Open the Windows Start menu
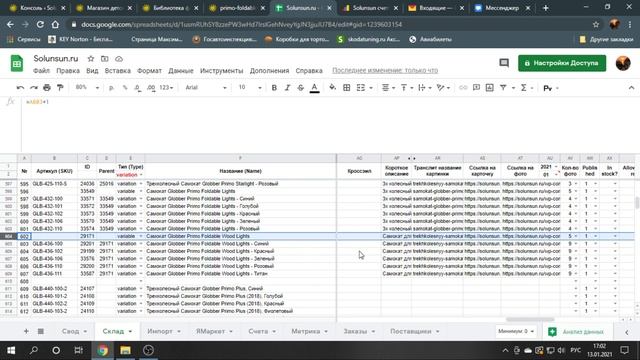Viewport: 640px width, 360px height. point(11,350)
